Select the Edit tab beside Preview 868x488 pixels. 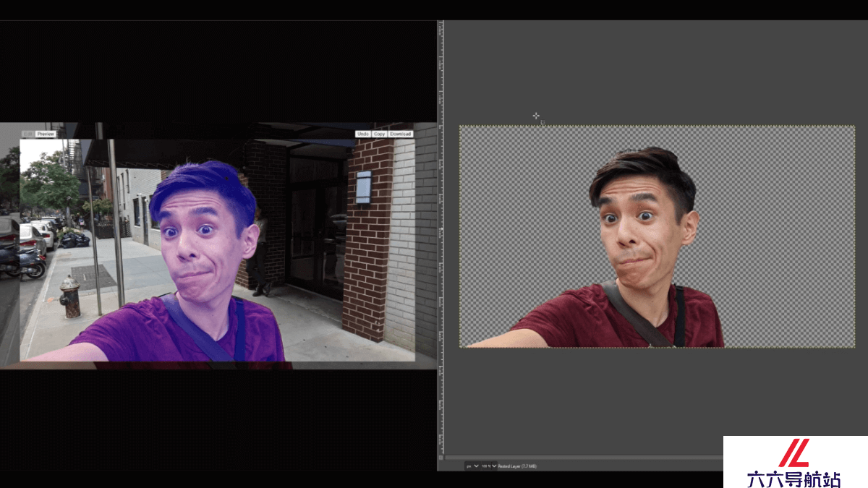point(28,134)
